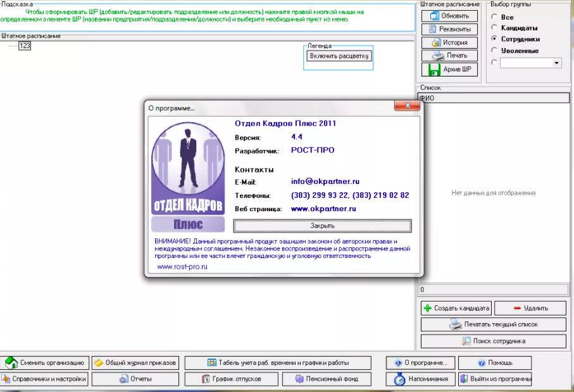The image size is (574, 392).
Task: Click the green plus Создать кандидата icon
Action: (428, 309)
